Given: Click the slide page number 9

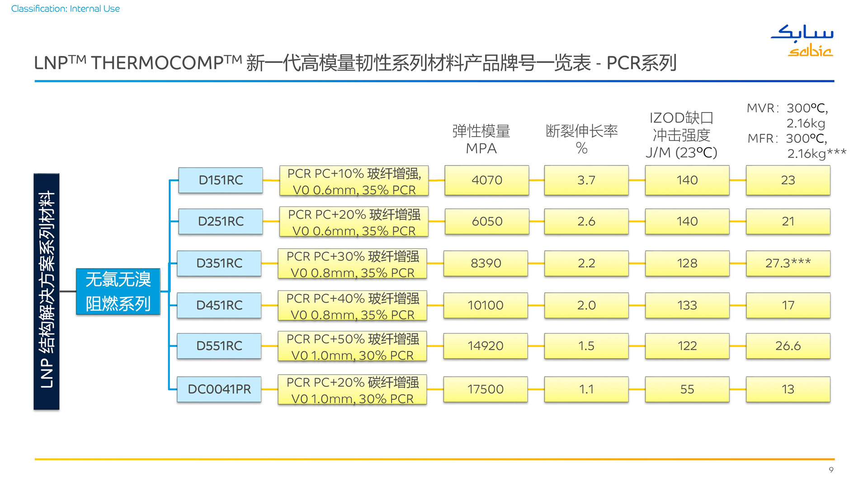Looking at the screenshot, I should pyautogui.click(x=831, y=470).
